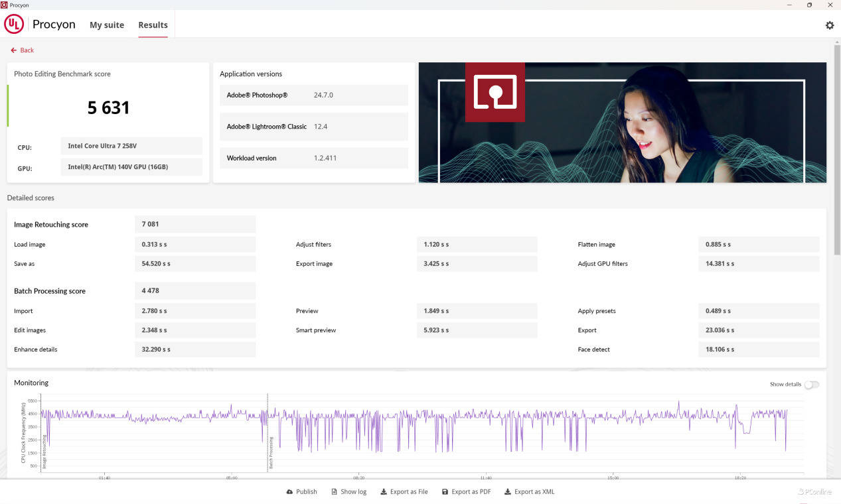This screenshot has height=504, width=841.
Task: Select the Results tab
Action: [x=153, y=25]
